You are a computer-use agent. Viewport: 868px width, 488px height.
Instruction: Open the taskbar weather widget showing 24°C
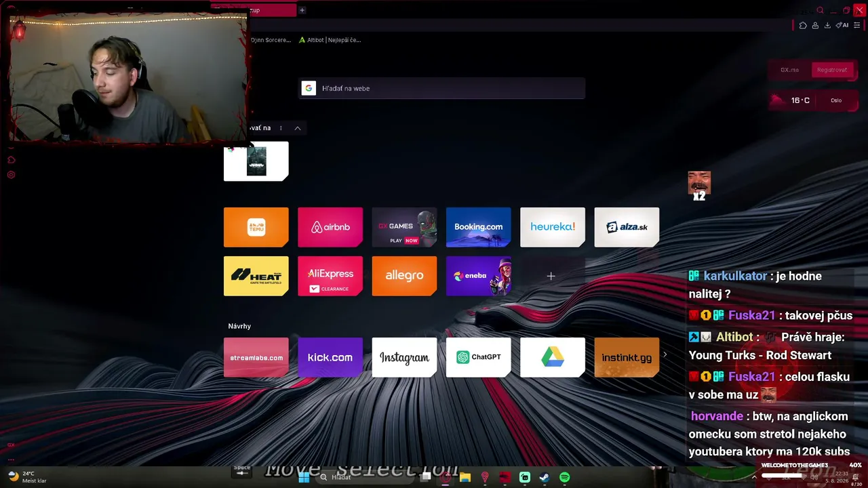pos(27,477)
